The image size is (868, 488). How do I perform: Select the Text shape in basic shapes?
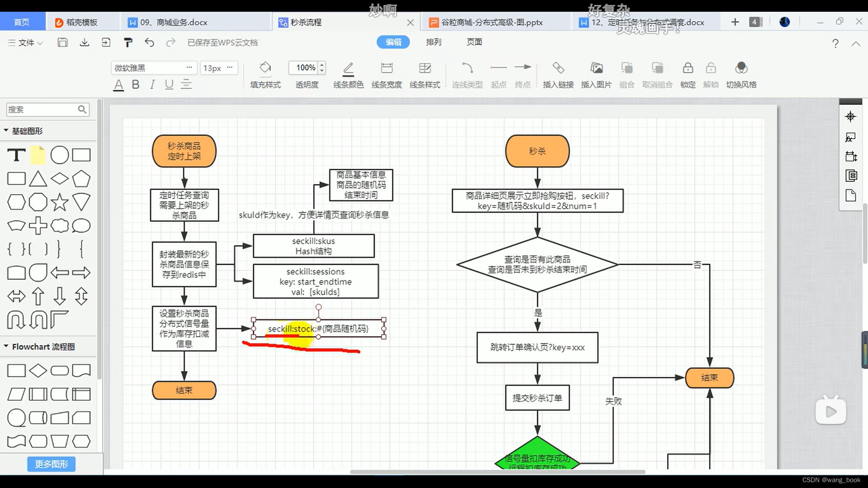pyautogui.click(x=16, y=155)
